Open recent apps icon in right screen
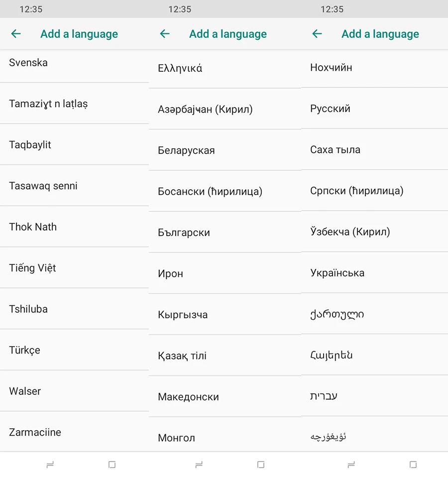448x478 pixels. click(351, 465)
